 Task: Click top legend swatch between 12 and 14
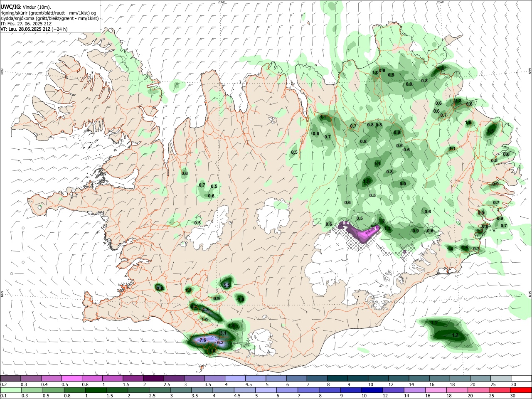[x=398, y=378]
